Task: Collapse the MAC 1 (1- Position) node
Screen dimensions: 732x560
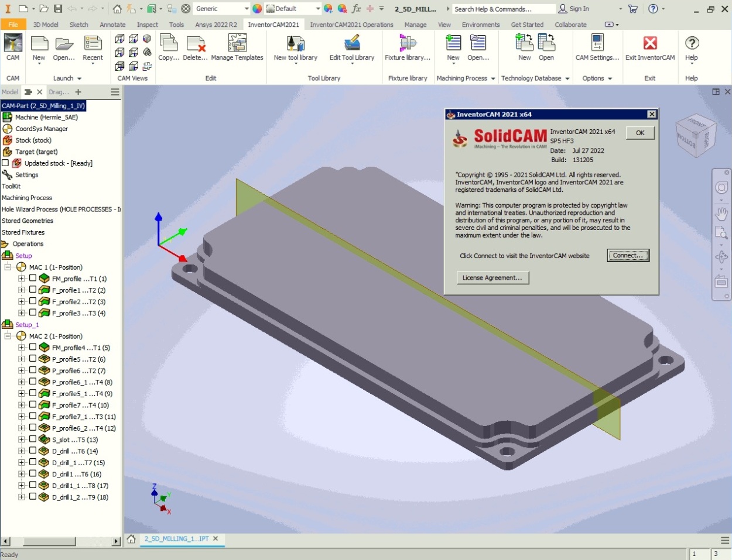Action: tap(8, 267)
